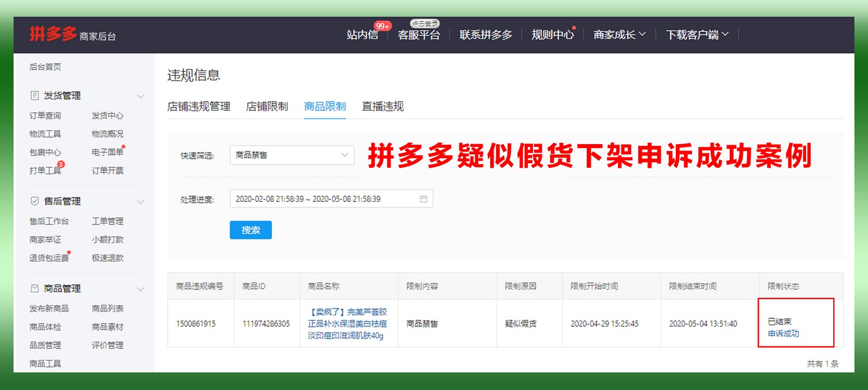This screenshot has width=868, height=390.
Task: Open 商品素材 in sidebar
Action: tap(108, 327)
